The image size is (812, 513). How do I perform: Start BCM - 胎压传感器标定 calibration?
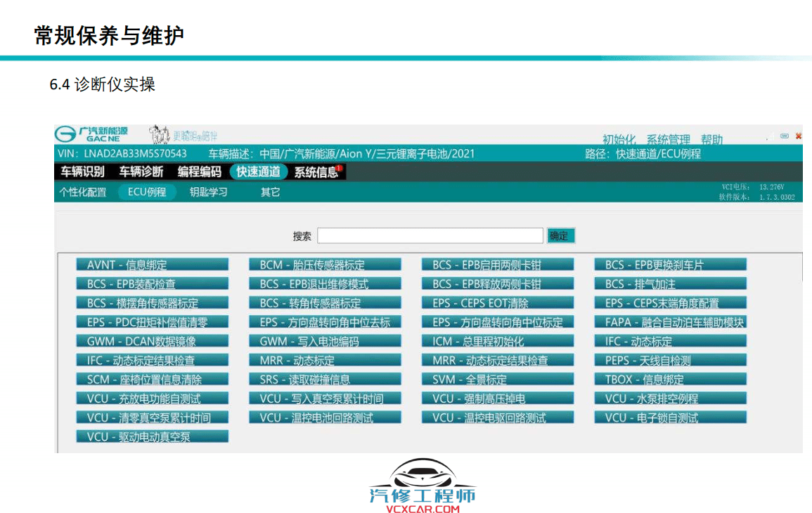tap(324, 264)
